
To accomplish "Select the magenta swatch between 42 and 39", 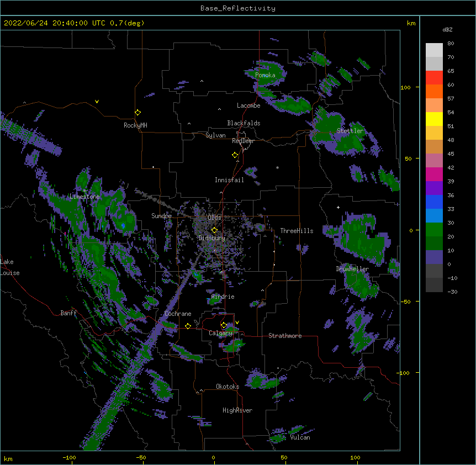I will (434, 174).
